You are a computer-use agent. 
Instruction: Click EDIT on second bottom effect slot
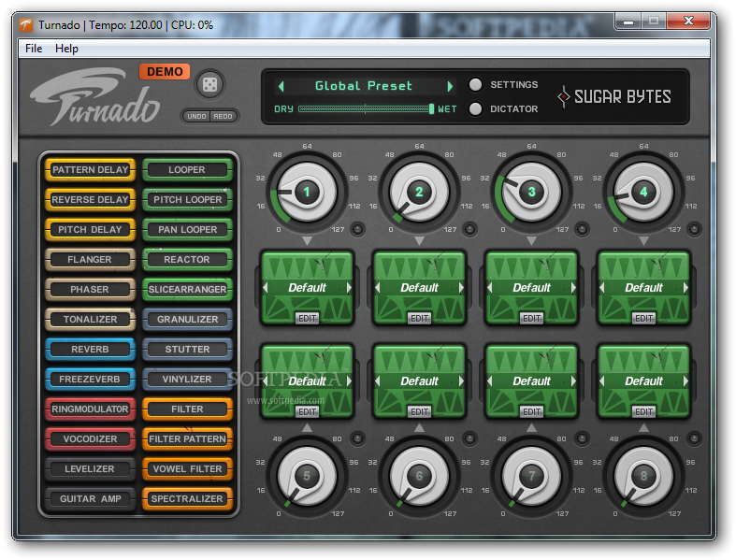(419, 411)
